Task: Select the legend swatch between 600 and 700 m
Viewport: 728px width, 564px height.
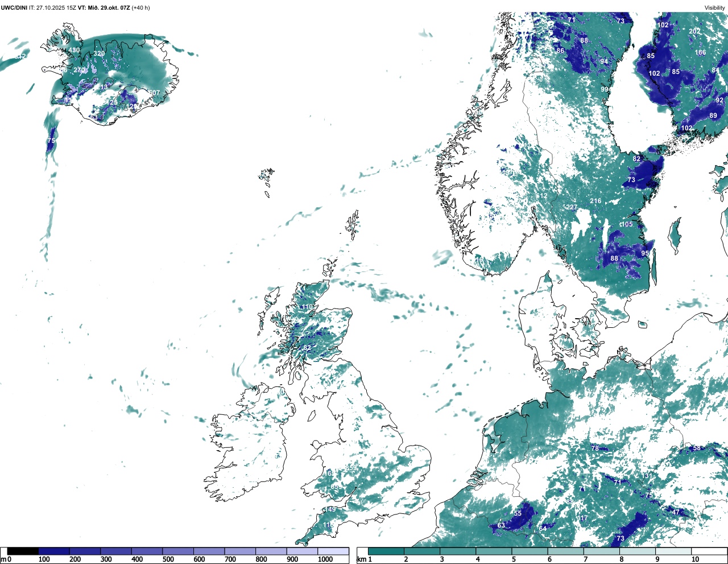Action: coord(209,551)
